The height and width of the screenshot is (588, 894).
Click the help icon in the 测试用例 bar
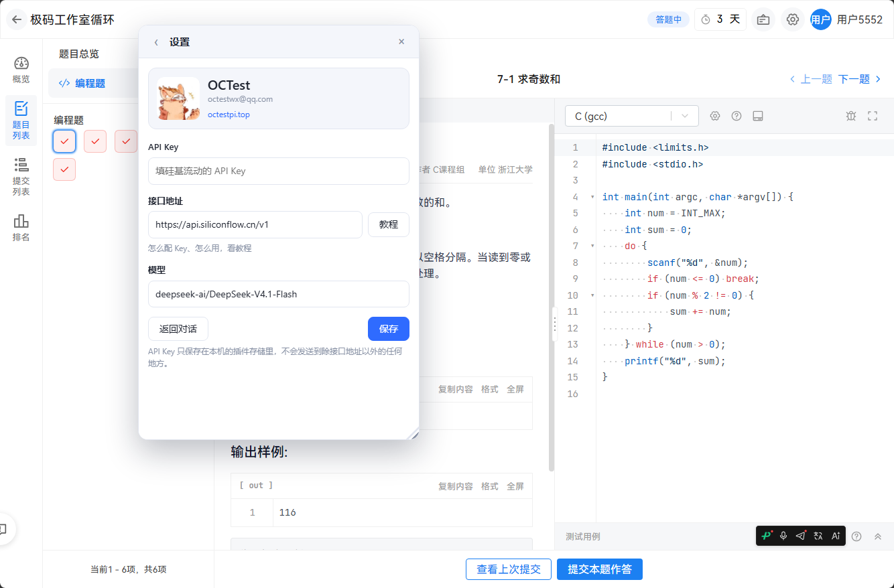pyautogui.click(x=856, y=536)
